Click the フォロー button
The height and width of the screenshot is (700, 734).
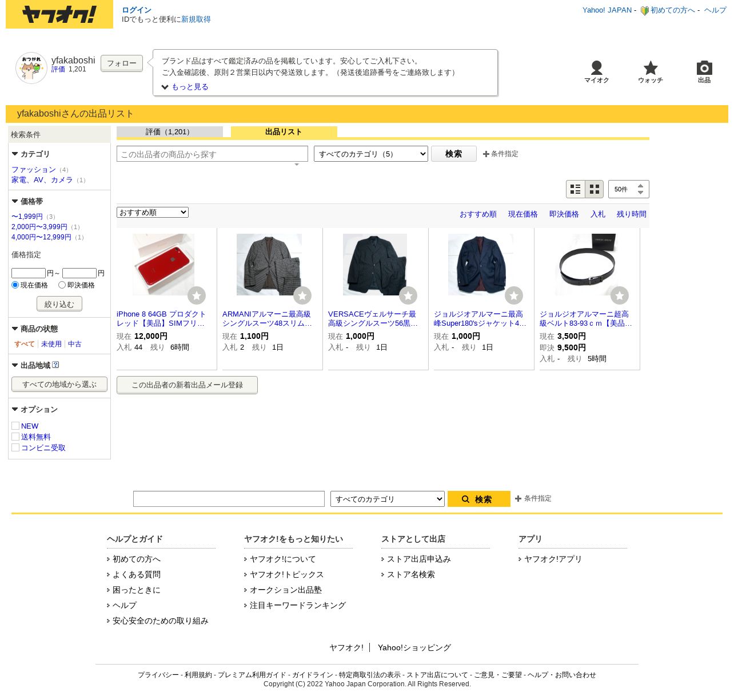pos(122,63)
